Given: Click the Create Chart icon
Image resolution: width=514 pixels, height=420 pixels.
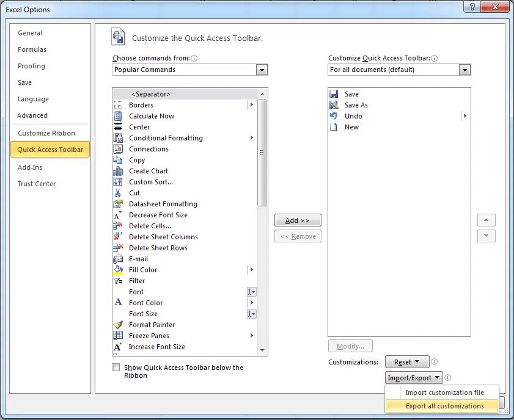Looking at the screenshot, I should [118, 171].
